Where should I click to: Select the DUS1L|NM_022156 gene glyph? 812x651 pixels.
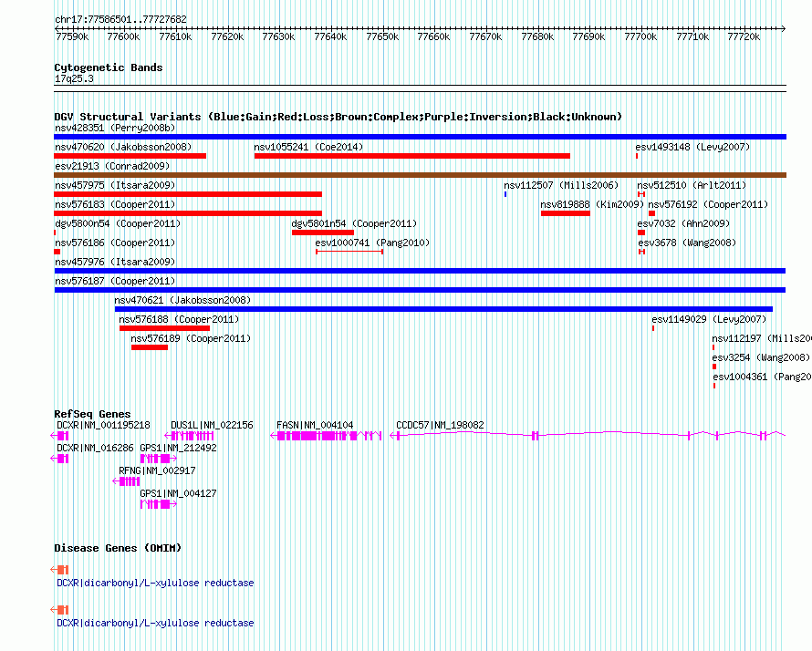pos(189,436)
